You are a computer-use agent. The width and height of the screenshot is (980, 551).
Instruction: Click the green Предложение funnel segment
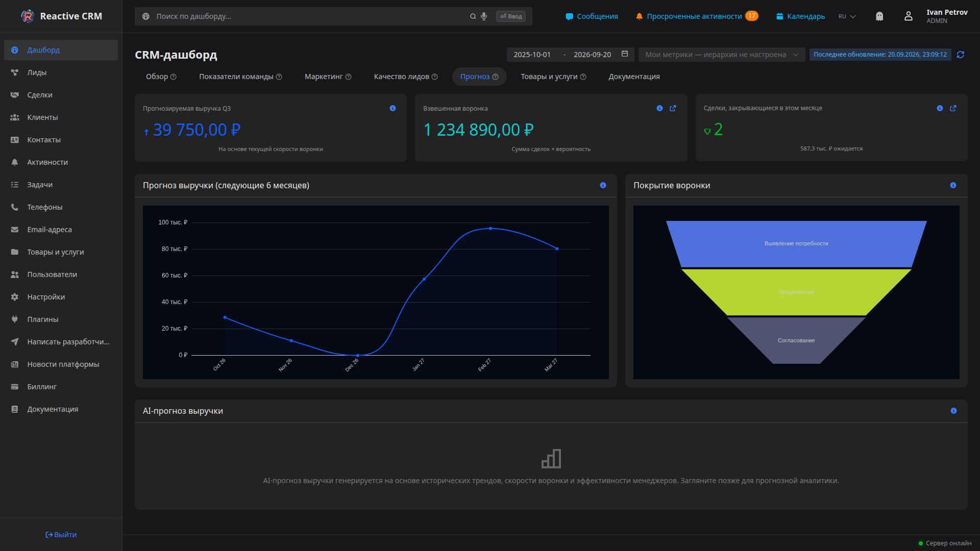tap(796, 292)
